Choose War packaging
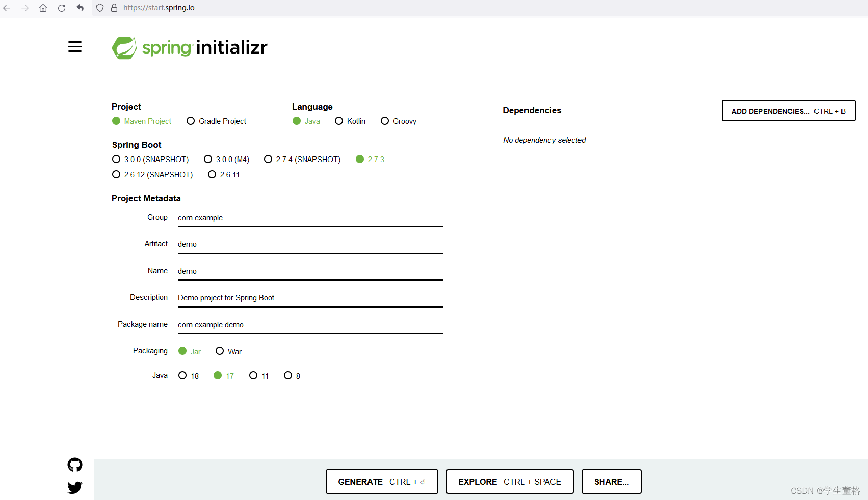Viewport: 868px width, 500px height. 220,351
